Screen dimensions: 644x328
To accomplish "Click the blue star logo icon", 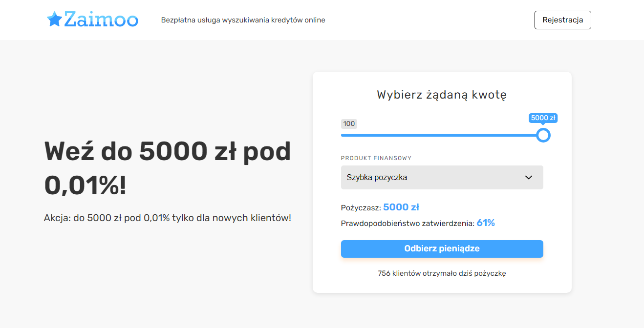I will (x=54, y=20).
